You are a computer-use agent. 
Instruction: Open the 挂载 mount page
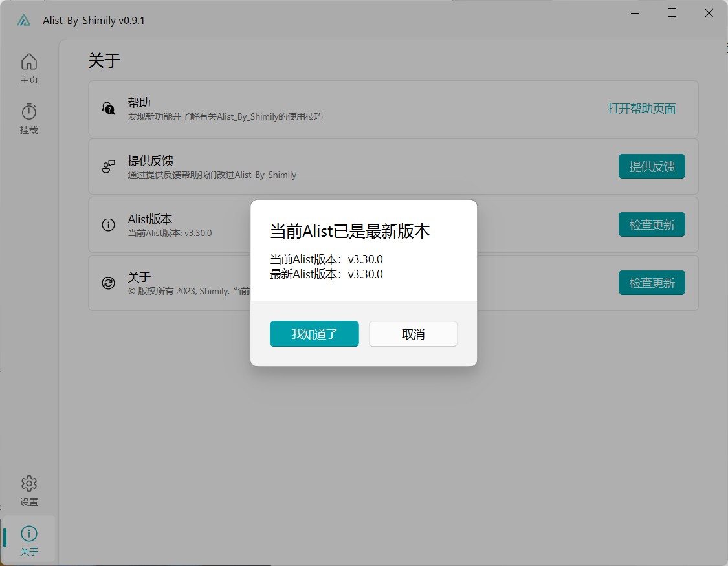click(29, 118)
